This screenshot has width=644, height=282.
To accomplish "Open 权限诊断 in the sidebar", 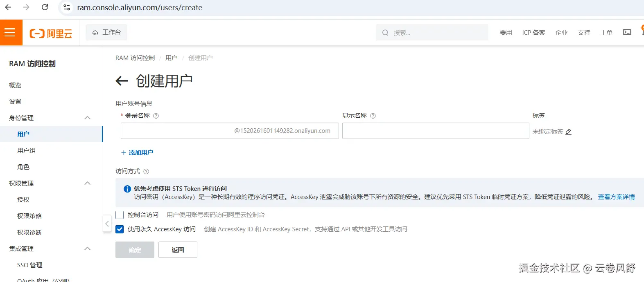I will pos(29,232).
